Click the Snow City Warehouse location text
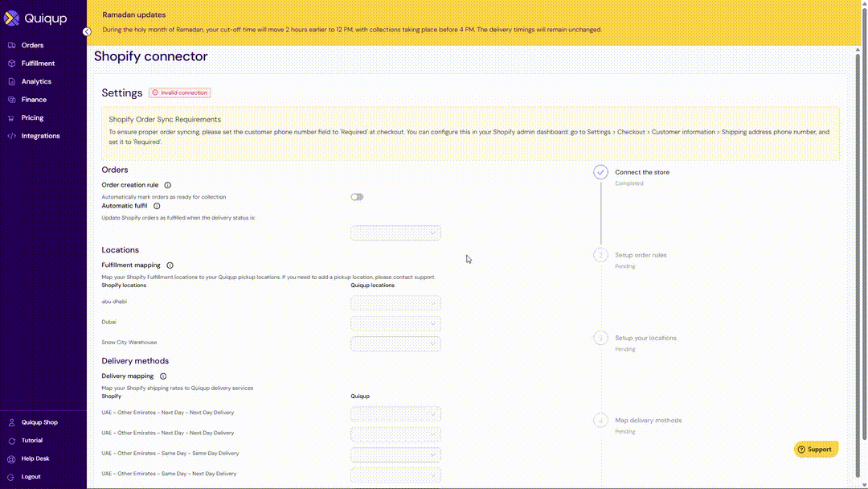Screen dimensions: 868x489 click(x=129, y=343)
